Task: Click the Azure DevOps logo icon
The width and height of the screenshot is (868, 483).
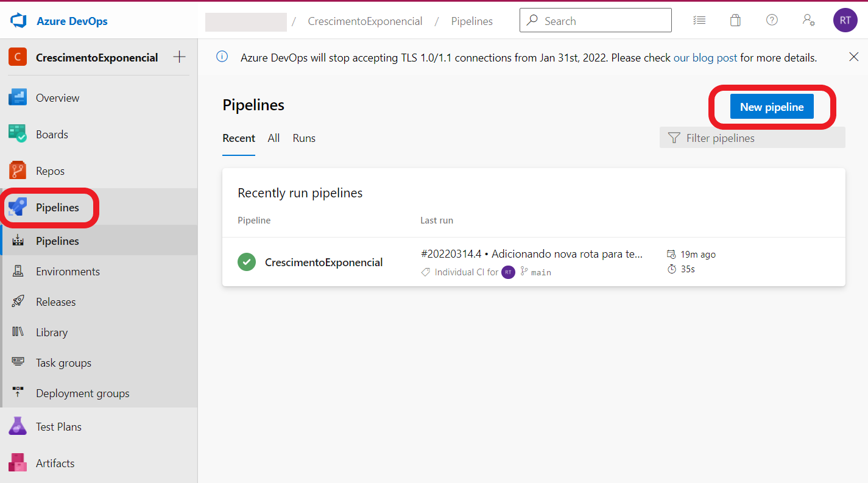Action: point(18,21)
